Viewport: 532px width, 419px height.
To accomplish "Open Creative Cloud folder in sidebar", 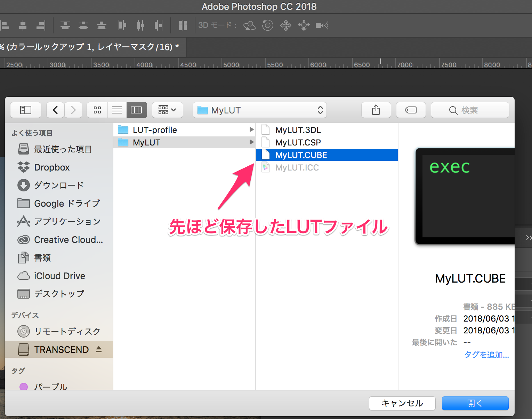I will pyautogui.click(x=58, y=240).
